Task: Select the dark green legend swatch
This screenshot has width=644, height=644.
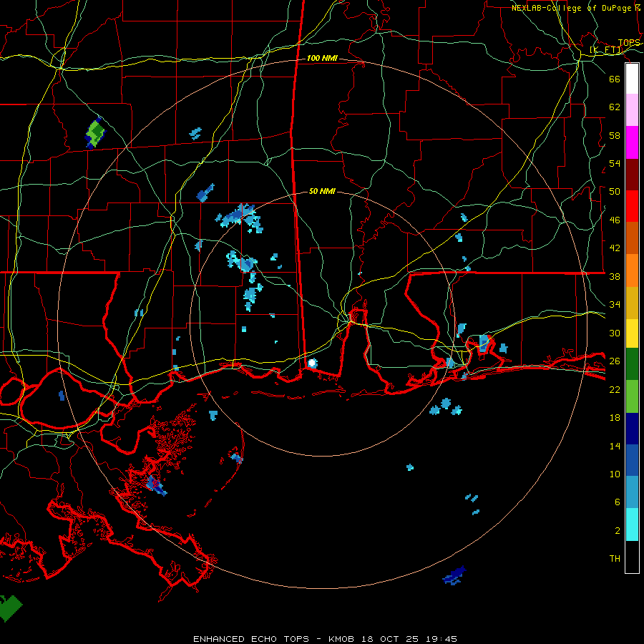Action: [x=632, y=364]
